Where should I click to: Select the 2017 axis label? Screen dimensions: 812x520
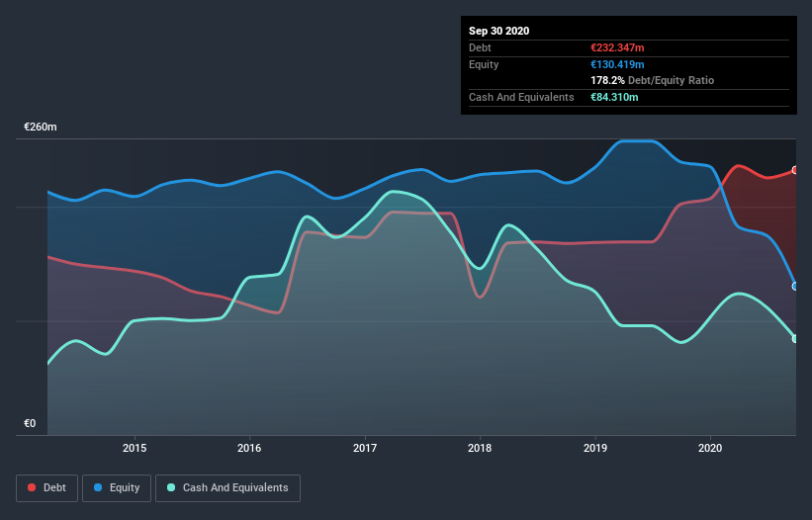click(x=365, y=448)
